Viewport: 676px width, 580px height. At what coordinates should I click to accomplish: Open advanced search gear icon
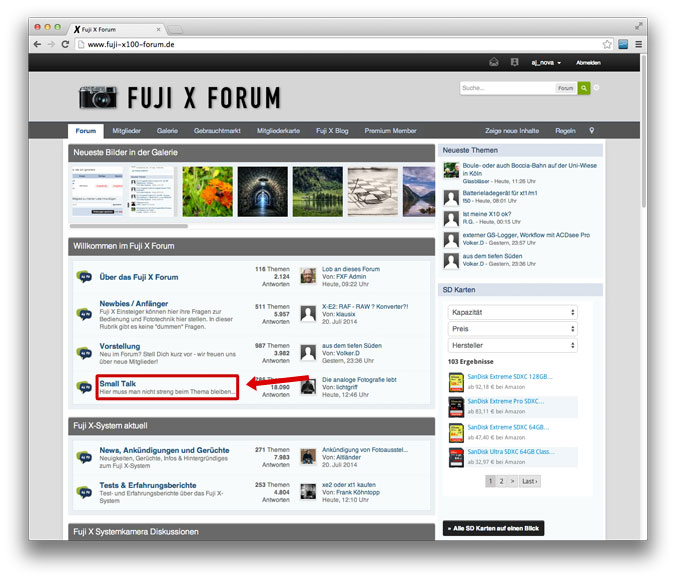(597, 88)
